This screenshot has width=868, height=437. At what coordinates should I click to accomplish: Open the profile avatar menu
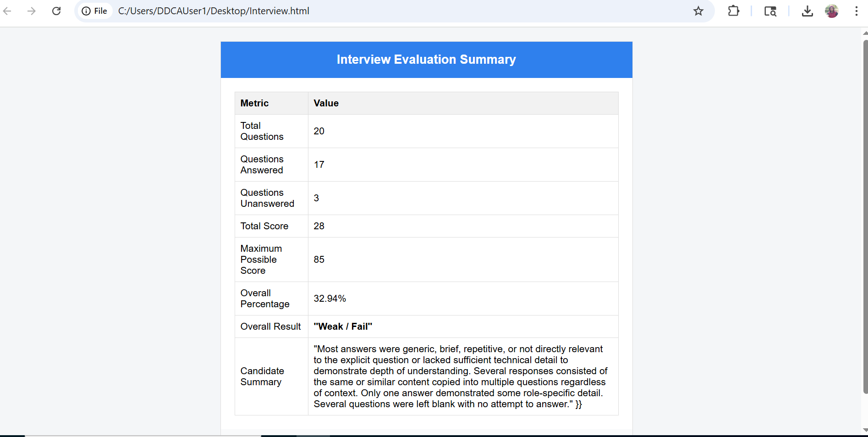[832, 11]
